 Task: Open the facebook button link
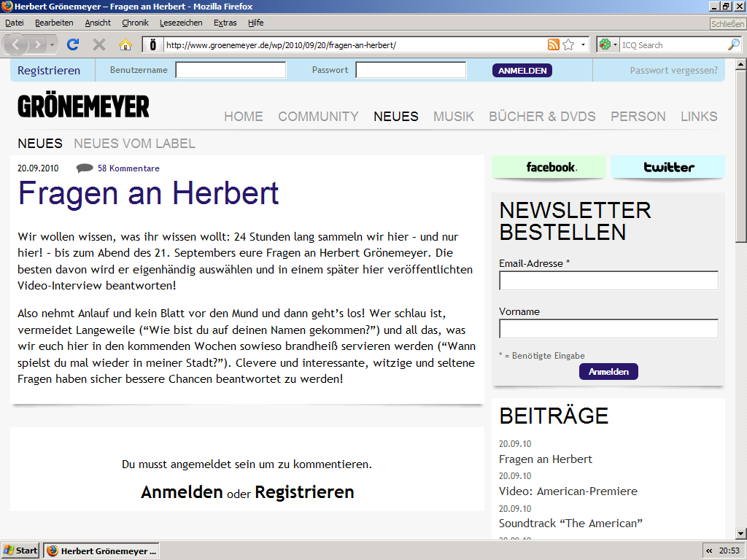tap(549, 167)
